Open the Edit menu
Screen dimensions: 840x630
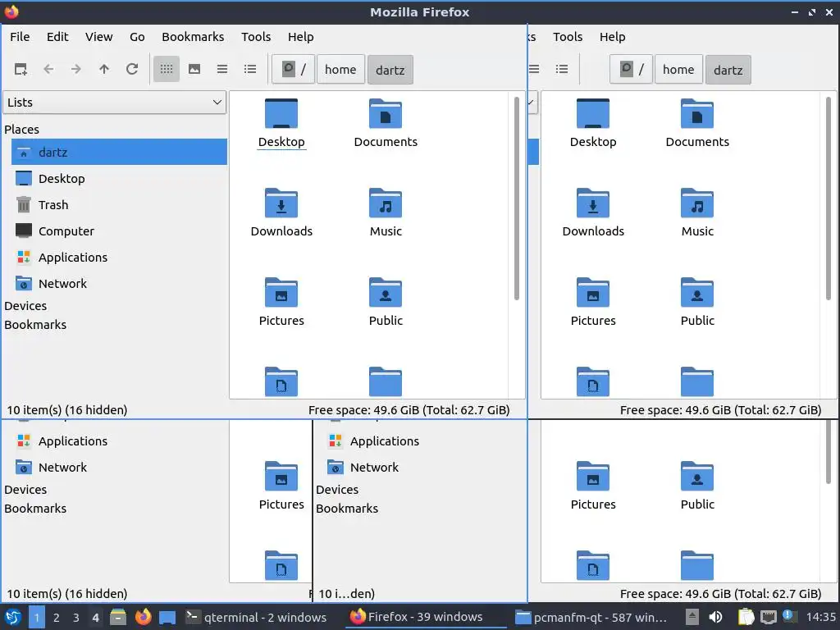tap(57, 37)
